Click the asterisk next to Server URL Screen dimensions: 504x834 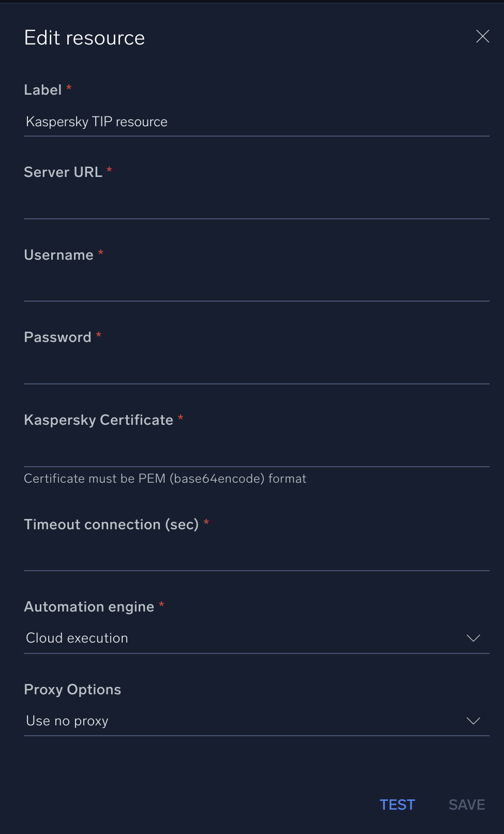tap(109, 170)
